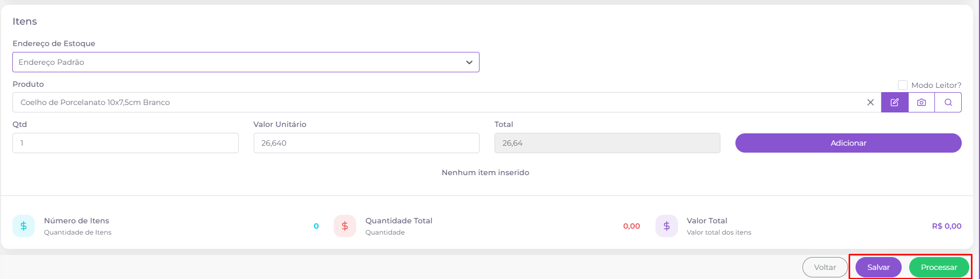
Task: Enable the Modo Leitor checkbox
Action: [x=903, y=85]
